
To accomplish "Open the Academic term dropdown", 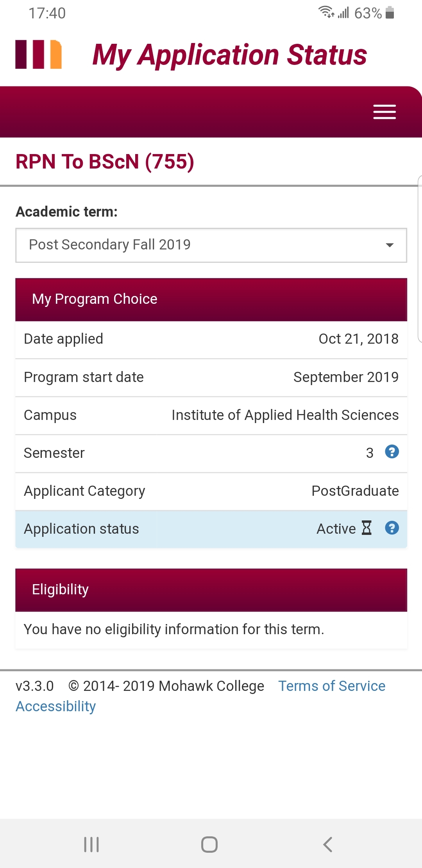I will pos(211,245).
